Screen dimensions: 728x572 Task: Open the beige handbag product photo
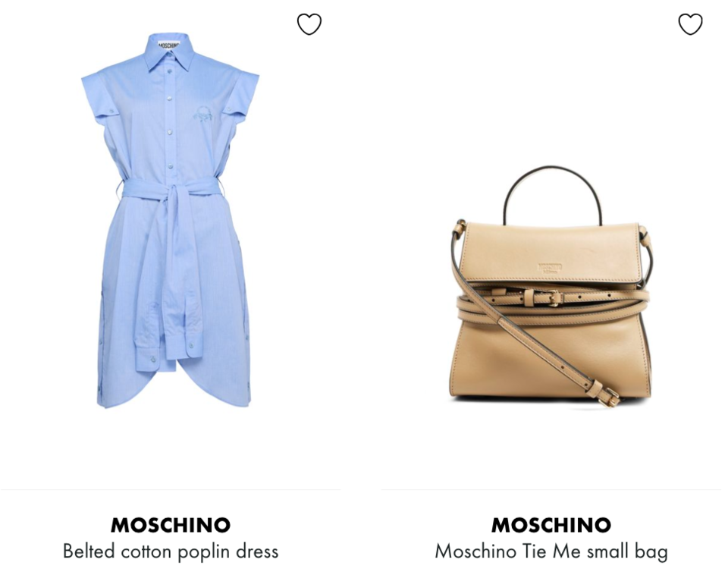[x=551, y=286]
